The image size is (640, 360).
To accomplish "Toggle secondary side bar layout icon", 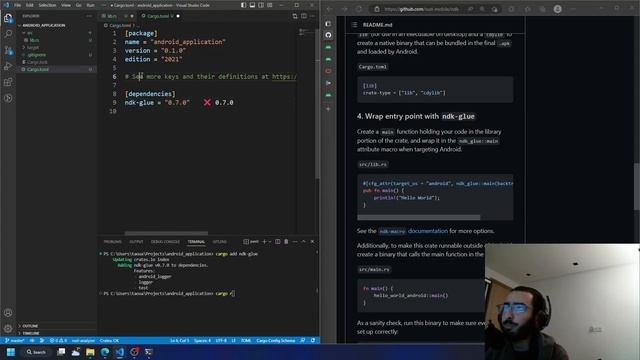I will (261, 5).
